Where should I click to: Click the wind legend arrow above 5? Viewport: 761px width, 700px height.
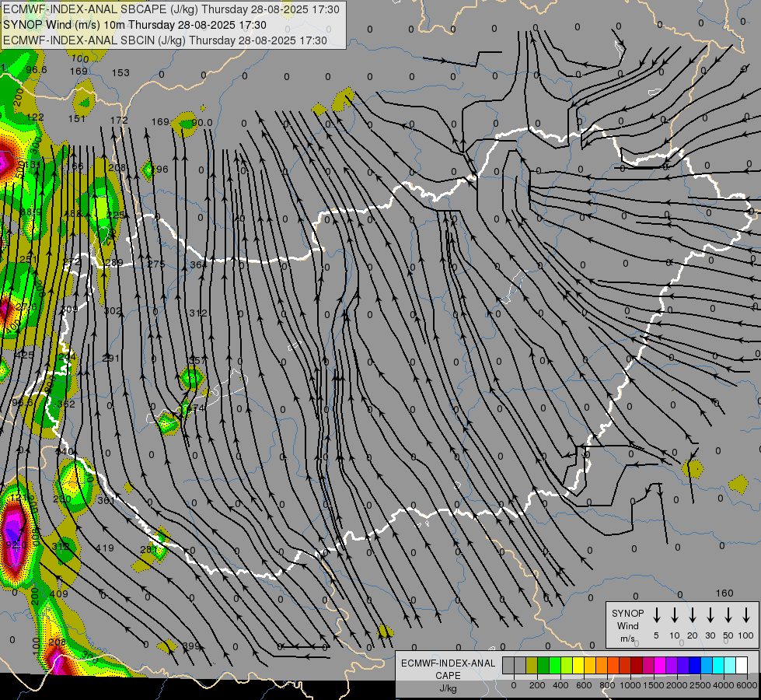coord(656,615)
